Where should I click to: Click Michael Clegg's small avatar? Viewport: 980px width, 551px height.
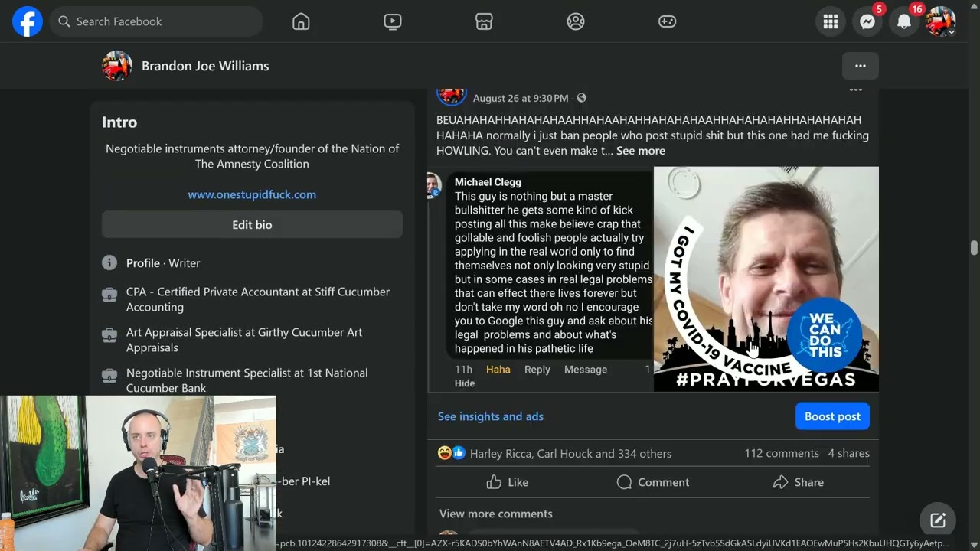pyautogui.click(x=434, y=185)
